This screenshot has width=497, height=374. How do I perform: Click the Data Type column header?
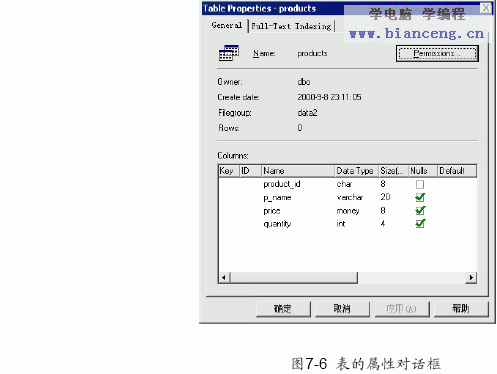pos(356,171)
